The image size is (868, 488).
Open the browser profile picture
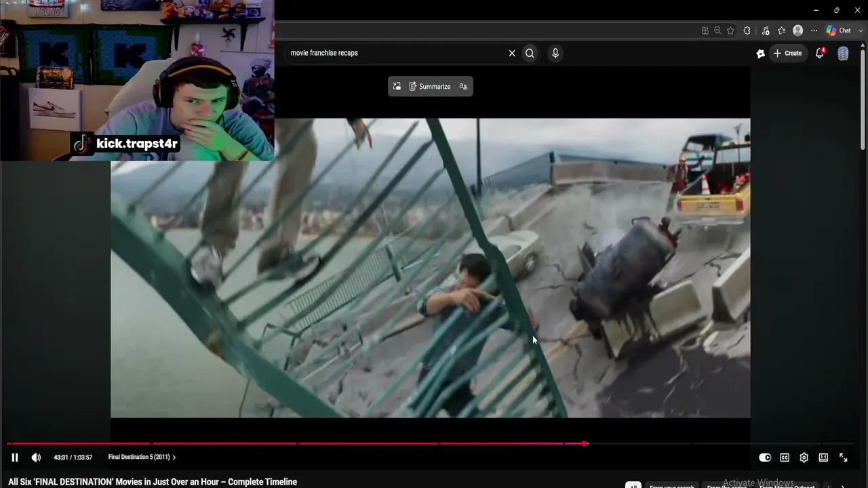[x=797, y=30]
